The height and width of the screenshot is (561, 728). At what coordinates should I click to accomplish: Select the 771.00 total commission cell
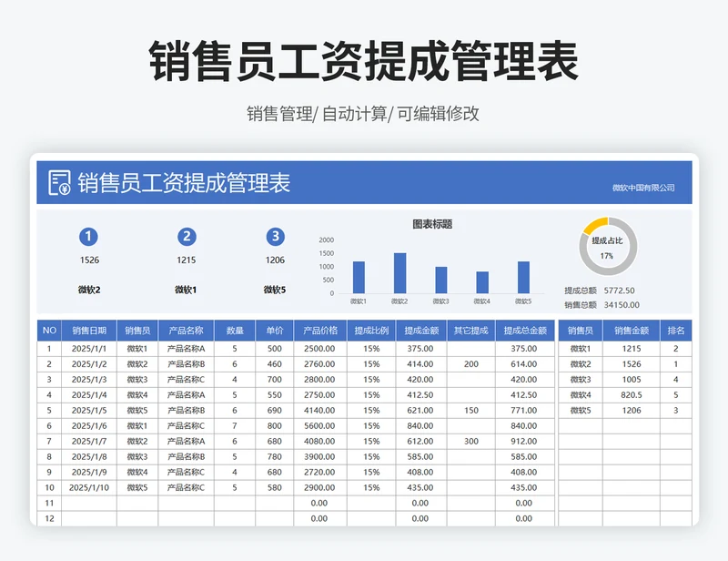(x=525, y=411)
